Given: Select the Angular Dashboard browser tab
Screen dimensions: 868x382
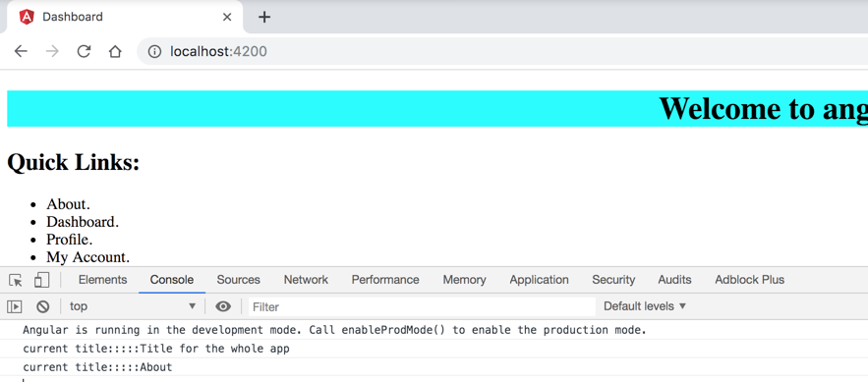Looking at the screenshot, I should 125,17.
